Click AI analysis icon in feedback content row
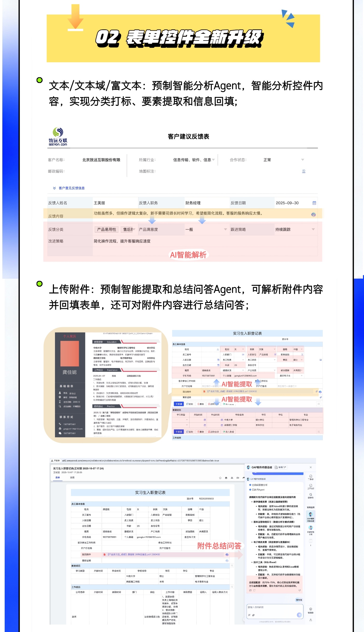Screen dimensions: 364x632 [x=313, y=215]
